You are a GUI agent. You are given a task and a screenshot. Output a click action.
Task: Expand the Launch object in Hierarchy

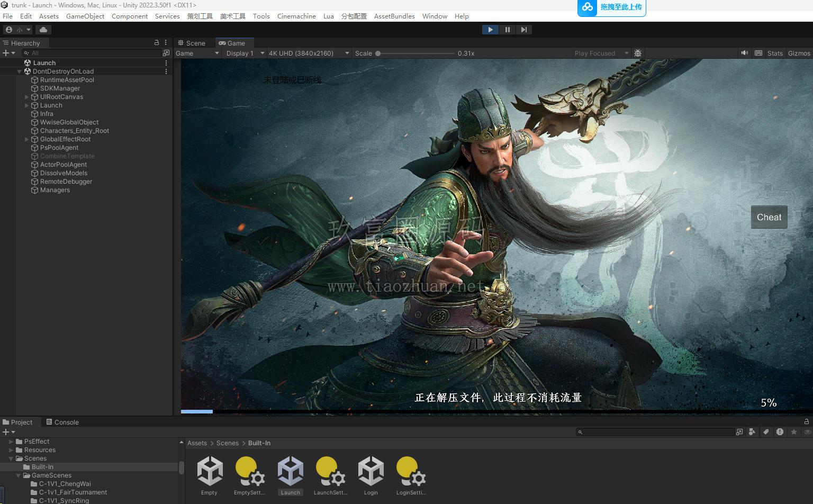pos(27,105)
